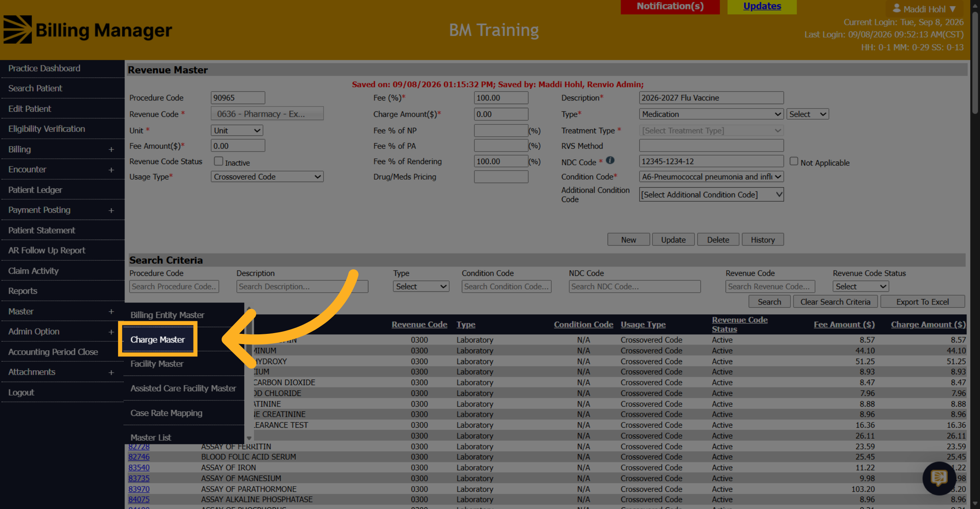The height and width of the screenshot is (509, 980).
Task: Open the Additional Condition Code dropdown
Action: (711, 195)
